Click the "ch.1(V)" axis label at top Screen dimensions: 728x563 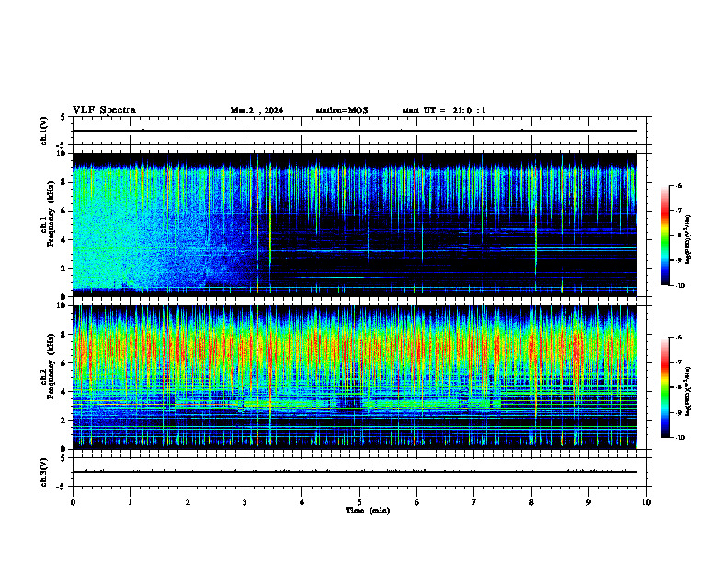43,131
